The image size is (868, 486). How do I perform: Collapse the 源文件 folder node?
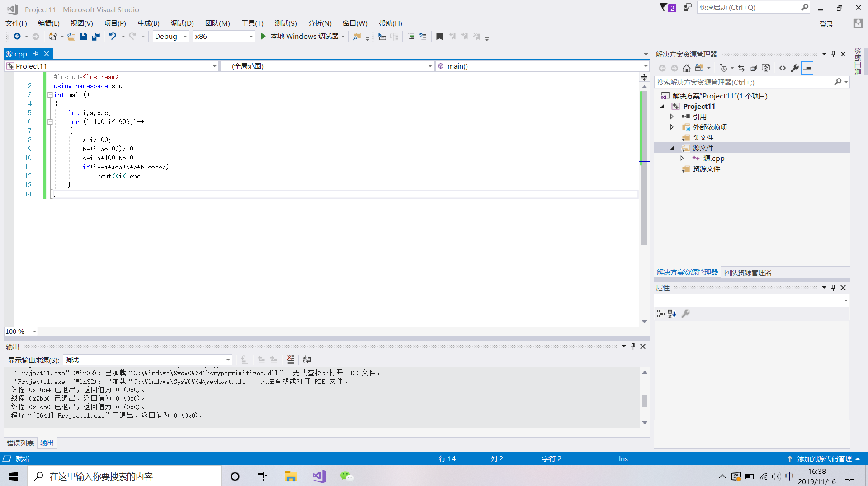(672, 148)
